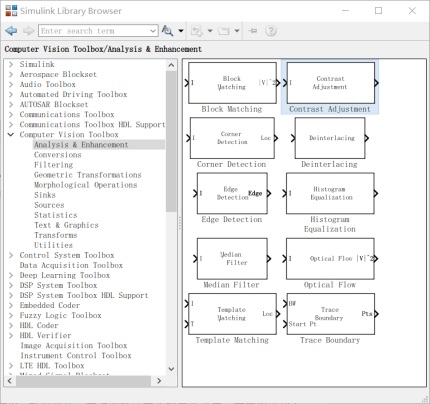Select the Block Matching block
The width and height of the screenshot is (430, 404).
click(232, 83)
